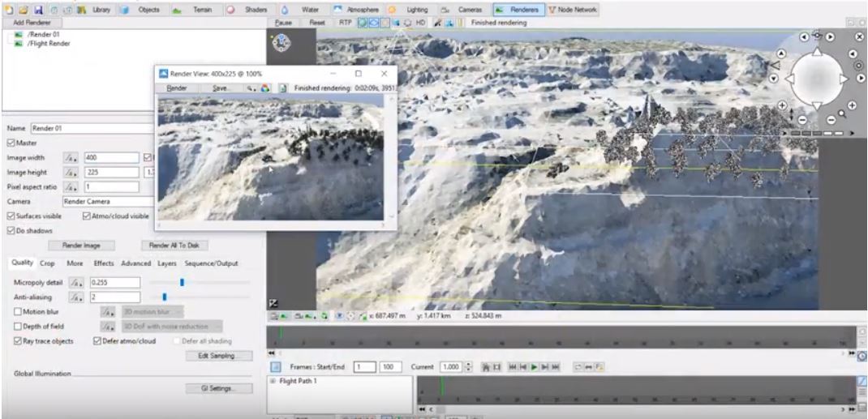Viewport: 868px width, 419px height.
Task: Open the Advanced tab
Action: click(135, 263)
